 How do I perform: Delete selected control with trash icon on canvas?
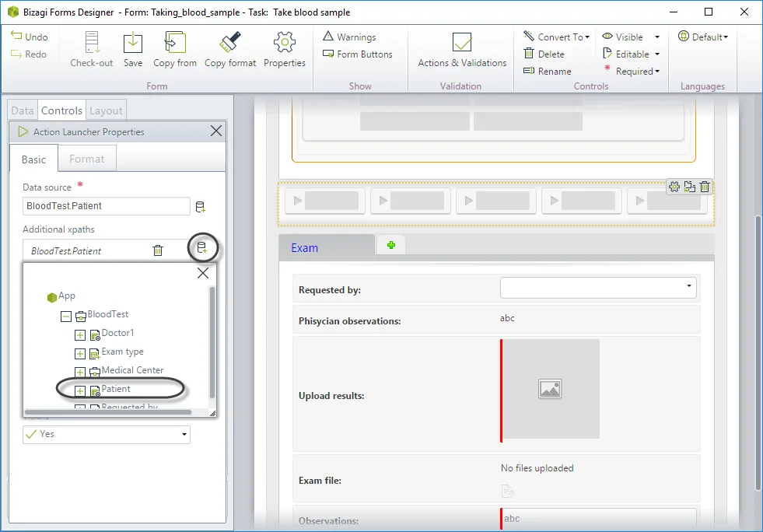705,187
